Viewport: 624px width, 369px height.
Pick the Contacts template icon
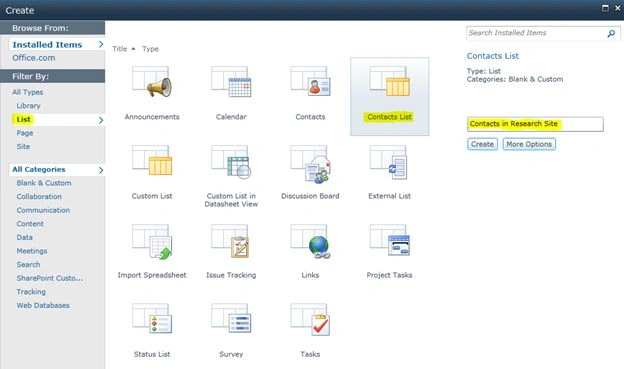click(310, 81)
